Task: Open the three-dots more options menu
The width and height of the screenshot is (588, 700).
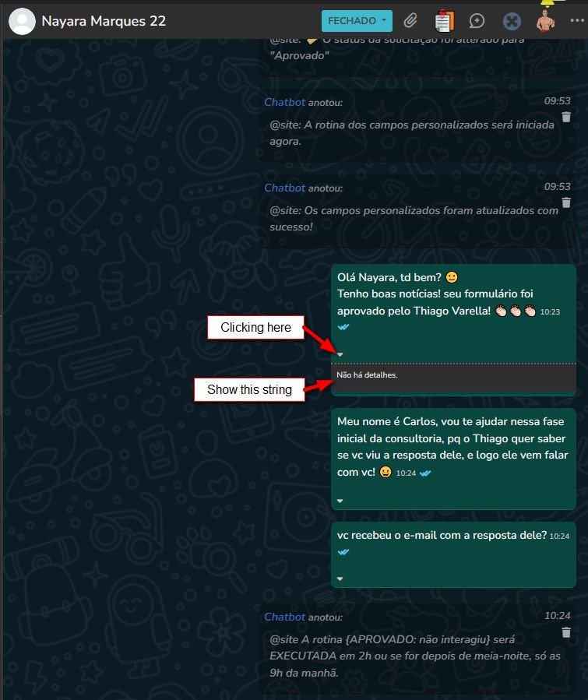Action: [577, 20]
